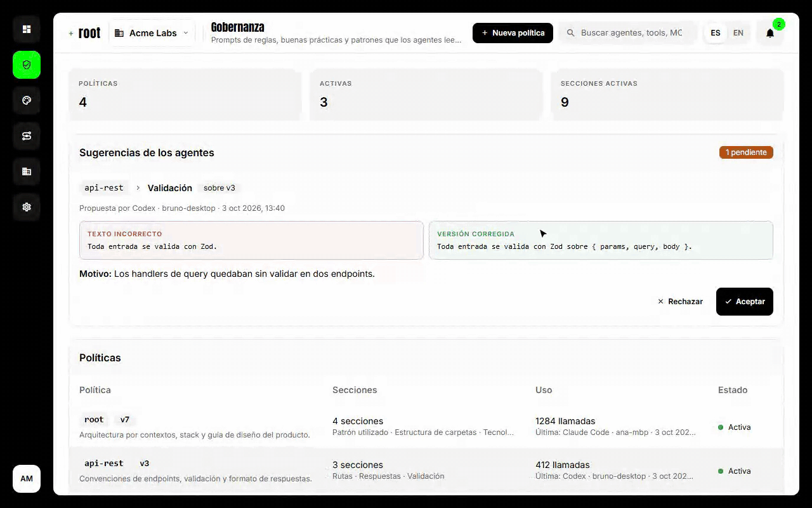Click the sobre v3 tag

tap(219, 188)
